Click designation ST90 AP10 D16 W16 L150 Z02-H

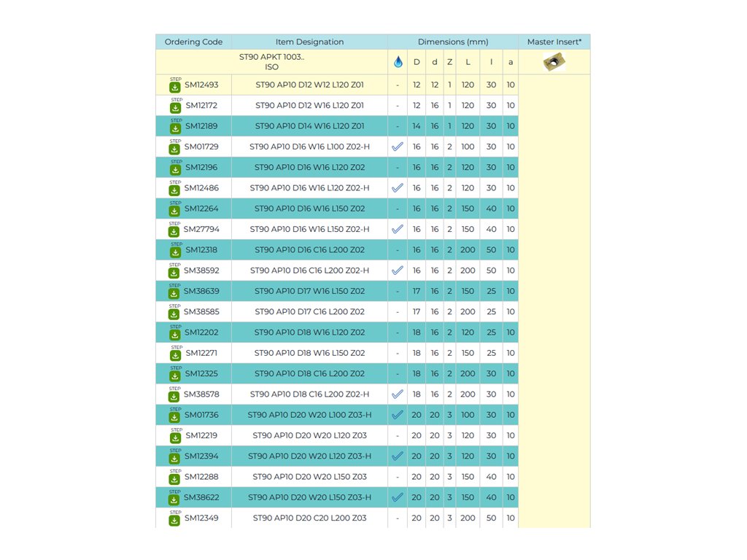309,229
